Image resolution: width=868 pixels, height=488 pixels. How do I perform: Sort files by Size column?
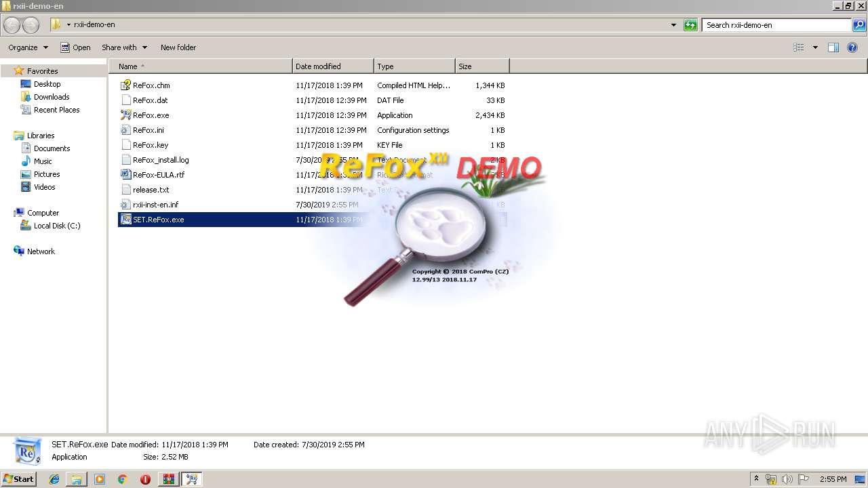coord(482,66)
